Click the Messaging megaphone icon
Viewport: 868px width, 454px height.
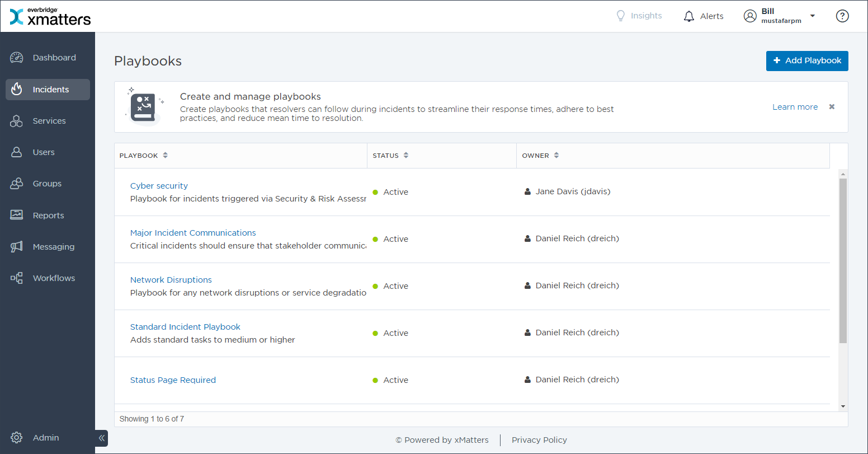tap(17, 247)
